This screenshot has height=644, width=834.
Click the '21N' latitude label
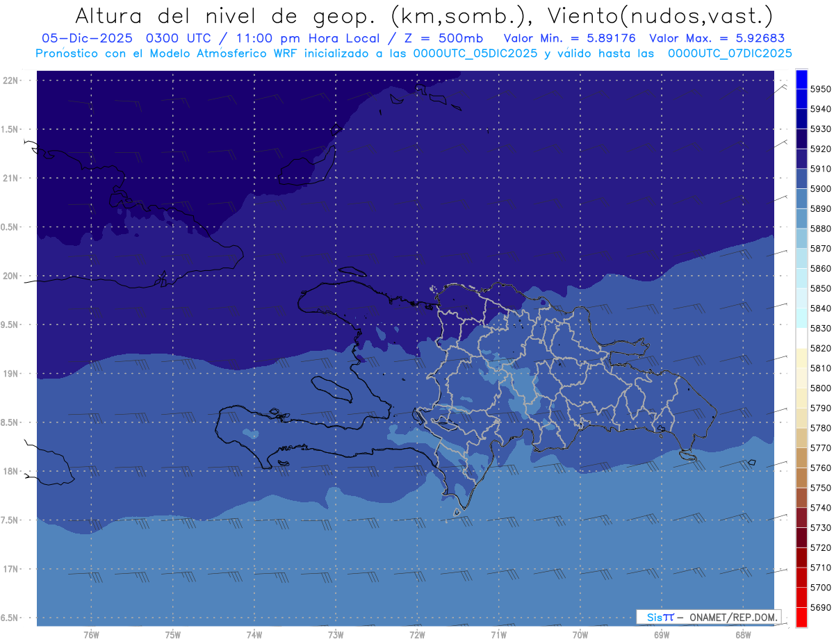point(10,178)
